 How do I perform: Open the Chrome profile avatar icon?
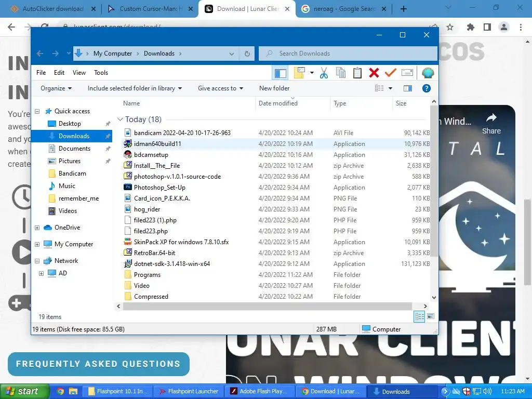click(x=504, y=27)
